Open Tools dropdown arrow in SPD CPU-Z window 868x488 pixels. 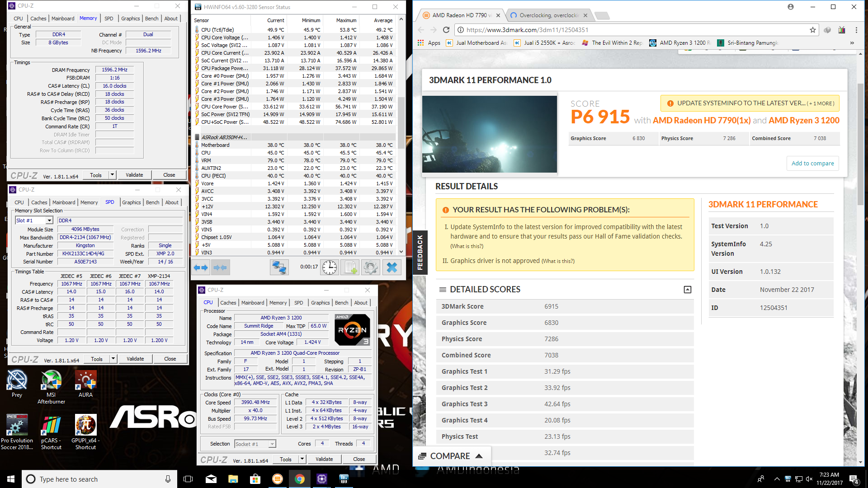click(113, 359)
